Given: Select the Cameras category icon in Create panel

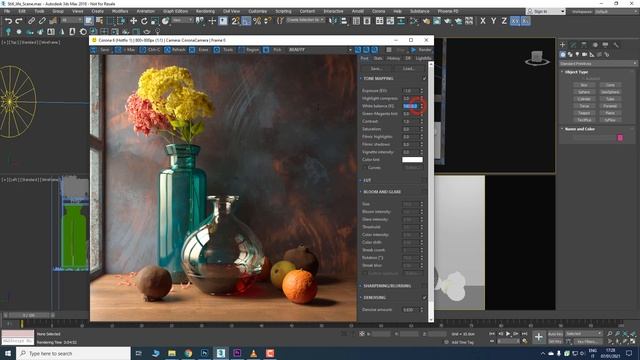Looking at the screenshot, I should point(584,54).
